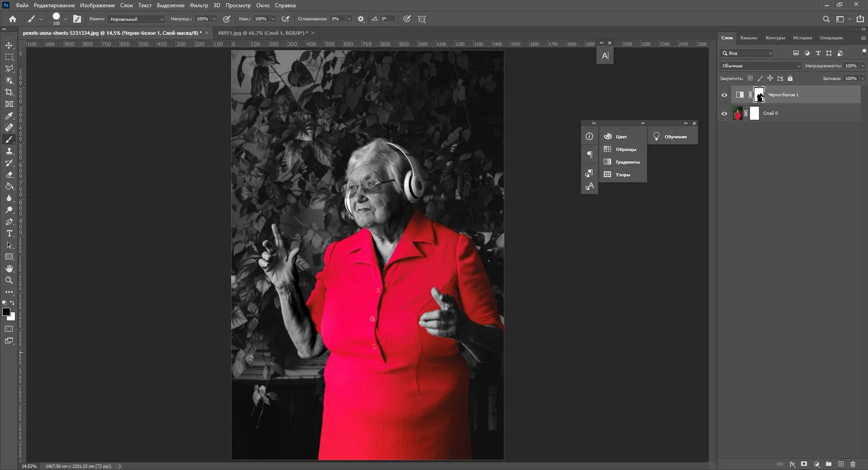The width and height of the screenshot is (868, 470).
Task: Select the Eraser tool
Action: [x=9, y=174]
